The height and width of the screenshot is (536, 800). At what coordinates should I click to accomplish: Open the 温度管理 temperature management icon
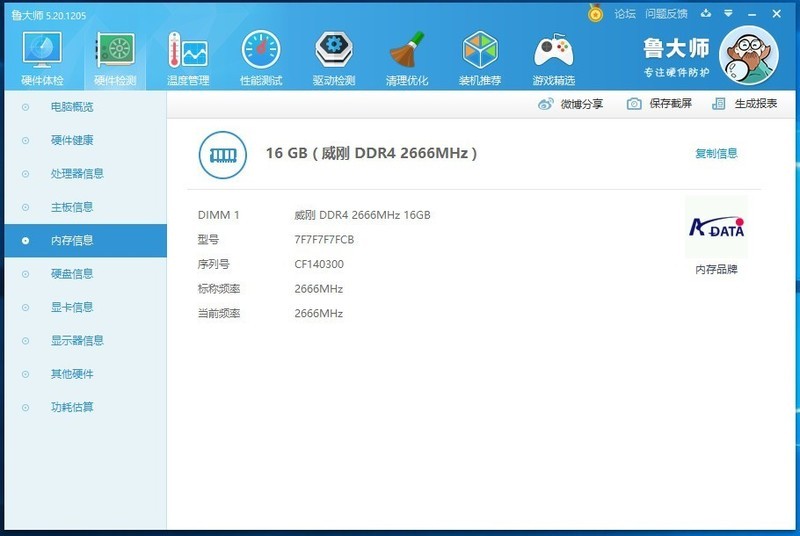click(x=188, y=58)
